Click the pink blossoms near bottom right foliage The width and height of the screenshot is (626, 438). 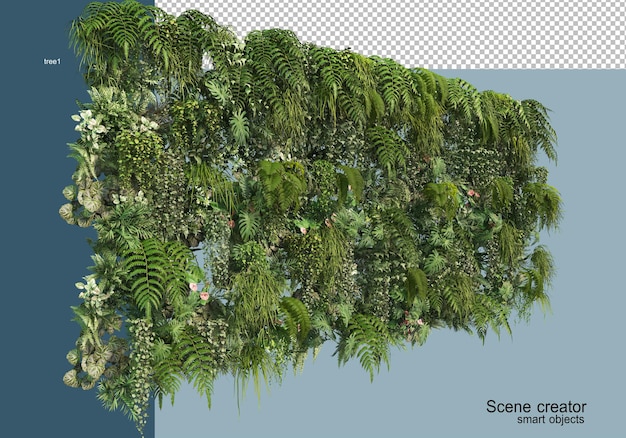pos(413,319)
